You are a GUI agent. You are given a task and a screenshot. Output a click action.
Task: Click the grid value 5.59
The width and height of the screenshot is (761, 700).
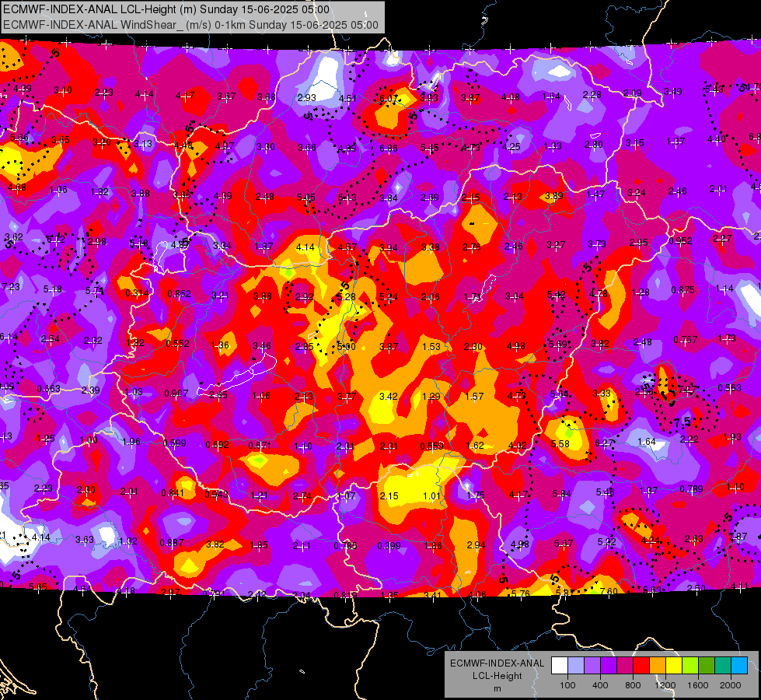click(558, 345)
